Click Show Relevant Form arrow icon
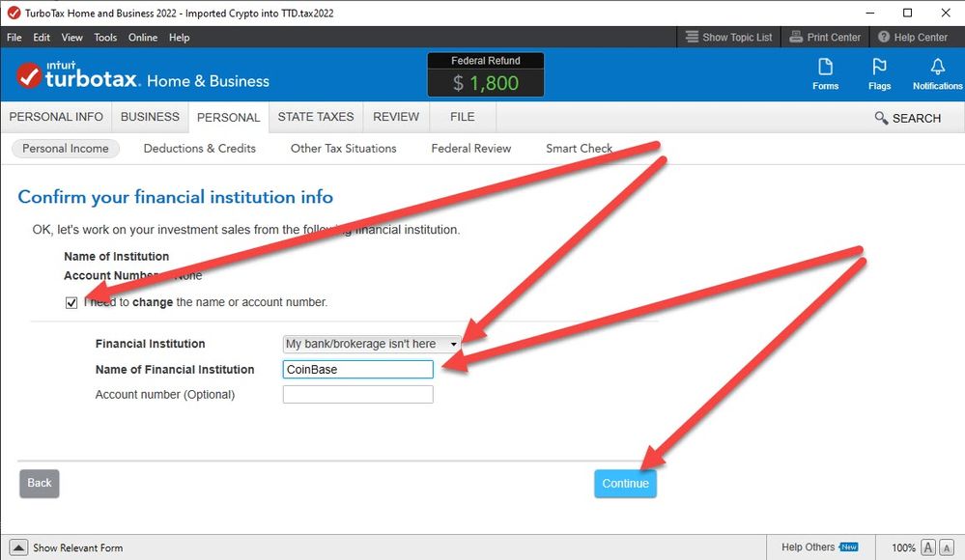This screenshot has height=560, width=965. tap(18, 547)
